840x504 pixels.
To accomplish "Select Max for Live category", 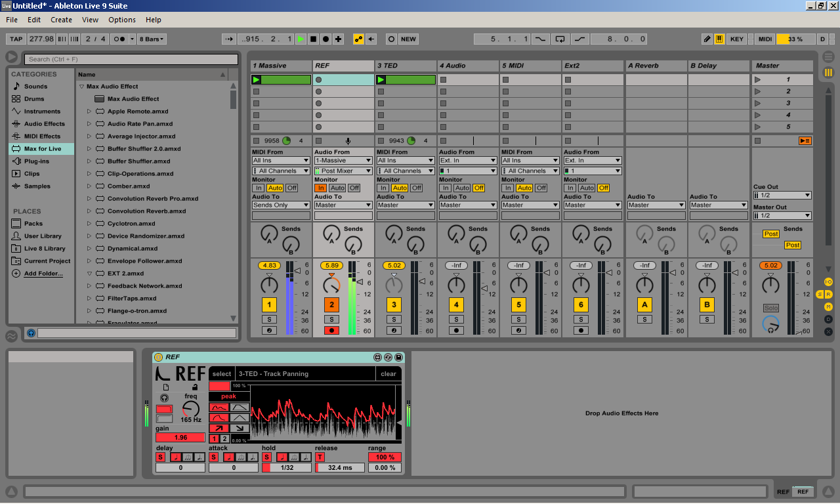I will point(42,149).
